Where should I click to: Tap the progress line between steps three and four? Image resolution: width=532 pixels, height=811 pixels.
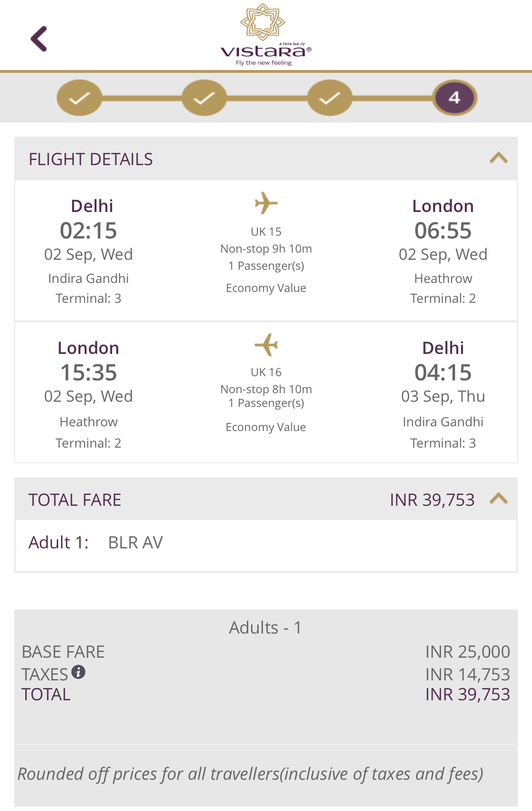[x=393, y=98]
